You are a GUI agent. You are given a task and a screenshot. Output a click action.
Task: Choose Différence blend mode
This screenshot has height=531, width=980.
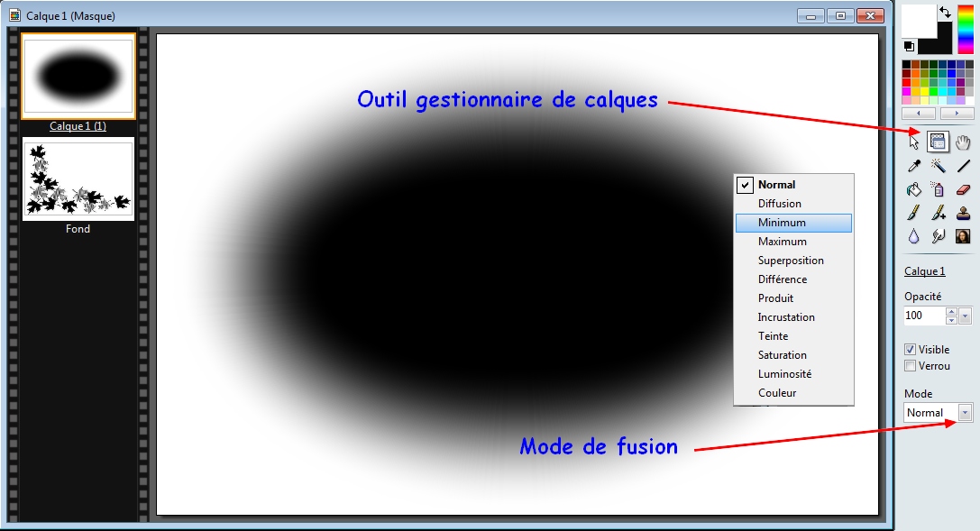point(793,279)
